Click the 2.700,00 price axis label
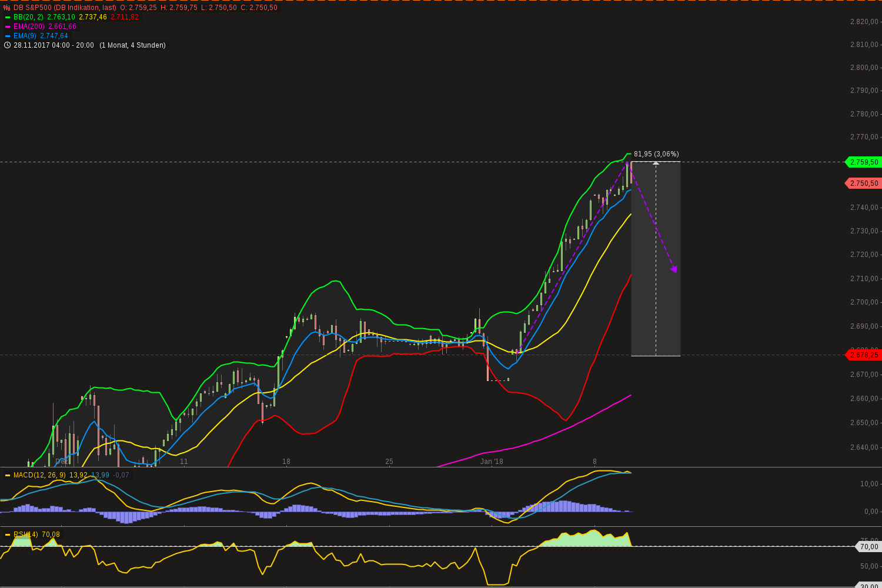882x588 pixels. [864, 302]
